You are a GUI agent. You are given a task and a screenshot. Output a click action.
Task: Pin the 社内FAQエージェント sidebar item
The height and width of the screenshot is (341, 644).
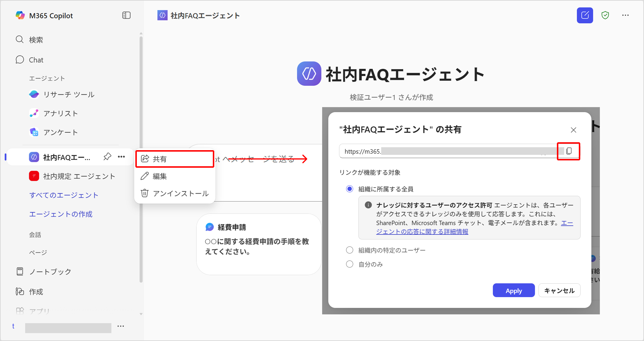click(107, 157)
